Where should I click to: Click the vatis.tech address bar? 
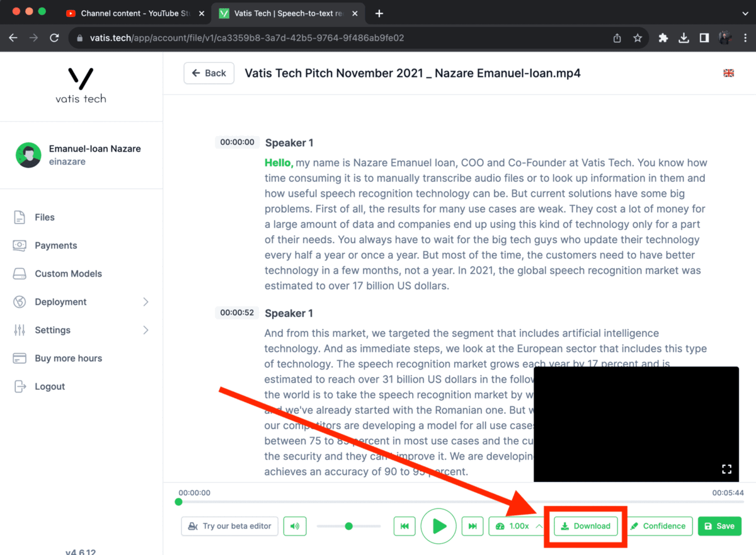pyautogui.click(x=359, y=38)
